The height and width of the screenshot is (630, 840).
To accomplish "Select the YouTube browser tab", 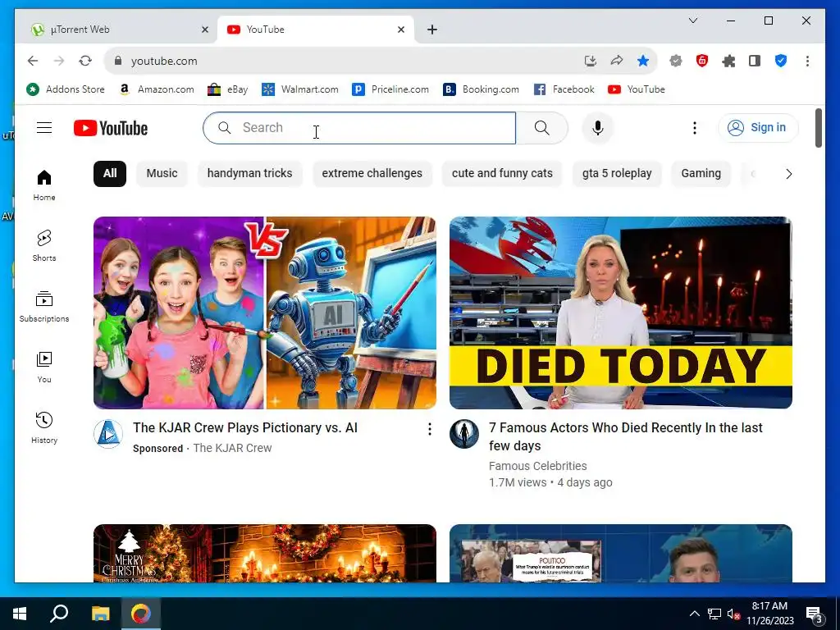I will pyautogui.click(x=316, y=30).
